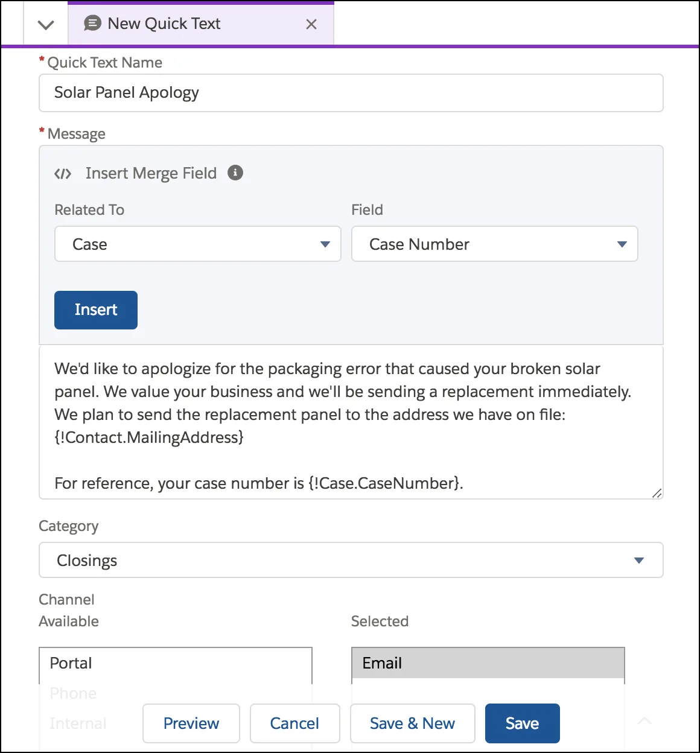Click the merge field code icon

[63, 174]
